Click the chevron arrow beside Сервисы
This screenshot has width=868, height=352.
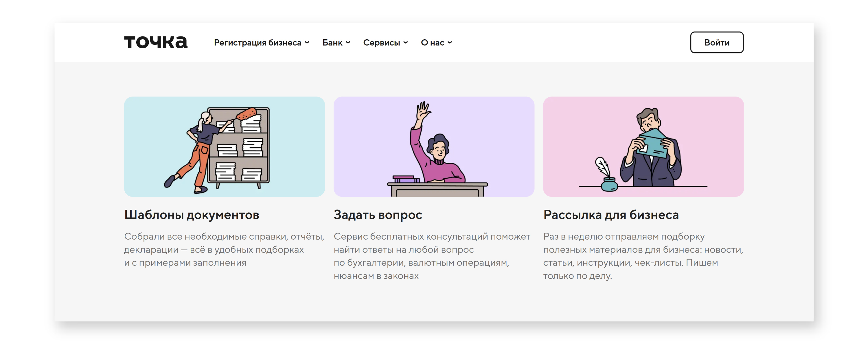tap(406, 43)
